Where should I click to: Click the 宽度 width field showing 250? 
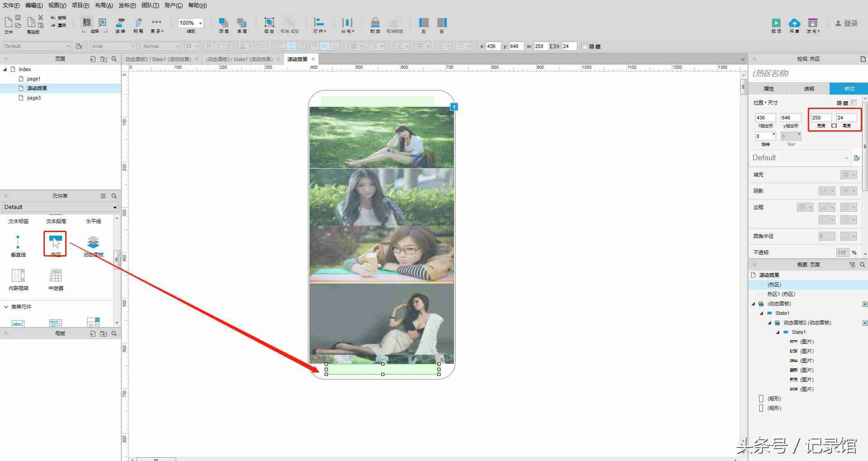point(821,118)
